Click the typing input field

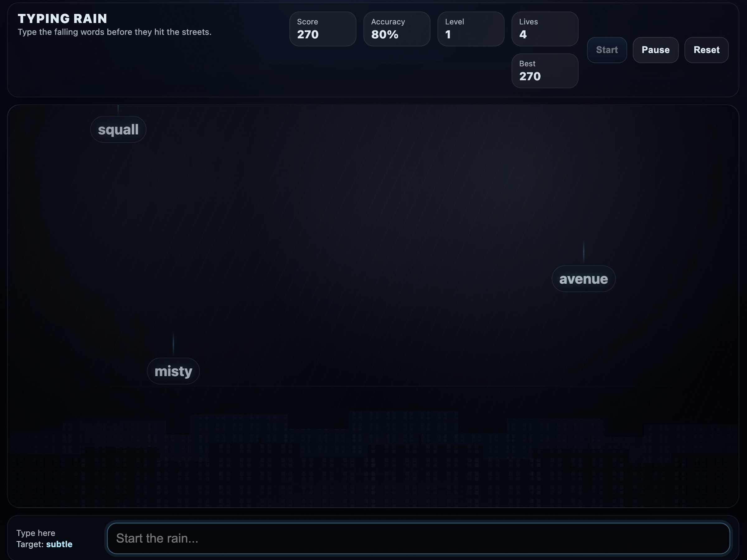tap(418, 538)
